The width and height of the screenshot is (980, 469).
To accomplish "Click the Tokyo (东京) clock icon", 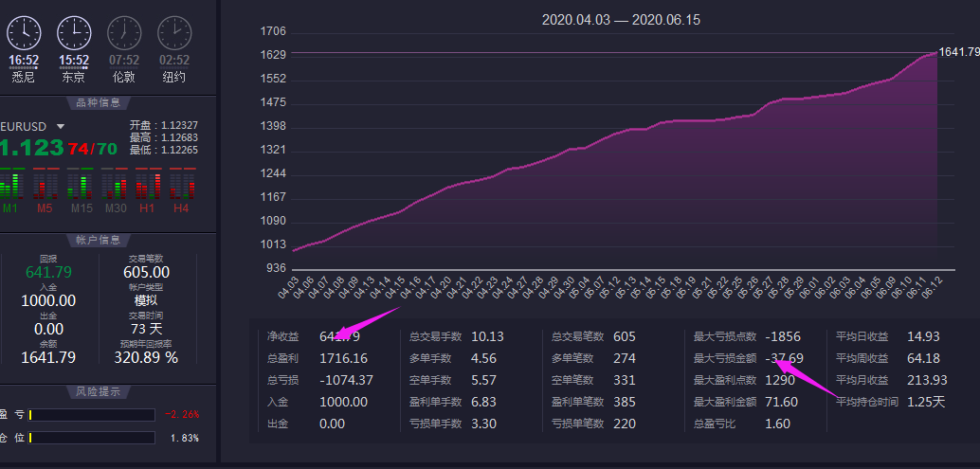I will (x=74, y=33).
